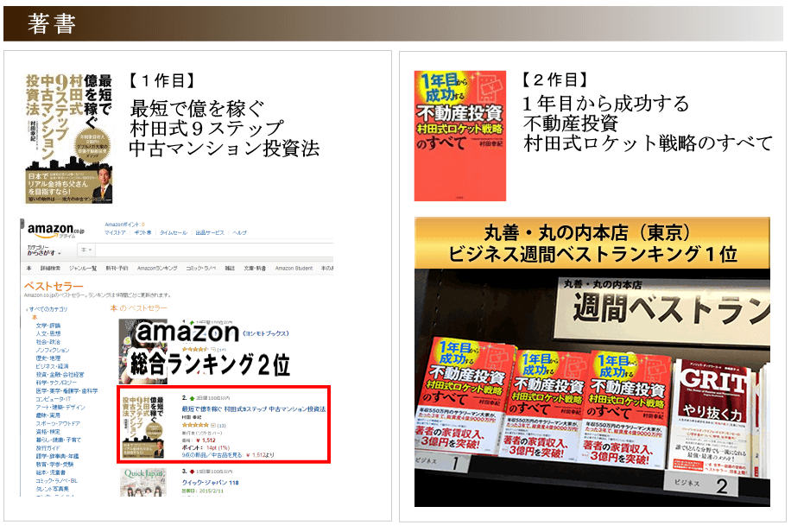Open the 出品サービス link

coord(210,232)
